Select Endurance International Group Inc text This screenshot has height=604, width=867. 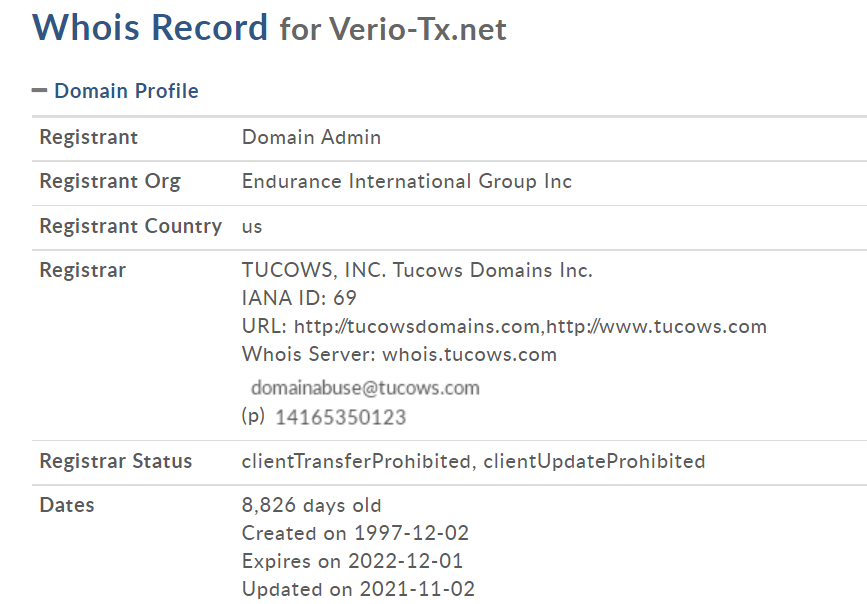(x=407, y=181)
